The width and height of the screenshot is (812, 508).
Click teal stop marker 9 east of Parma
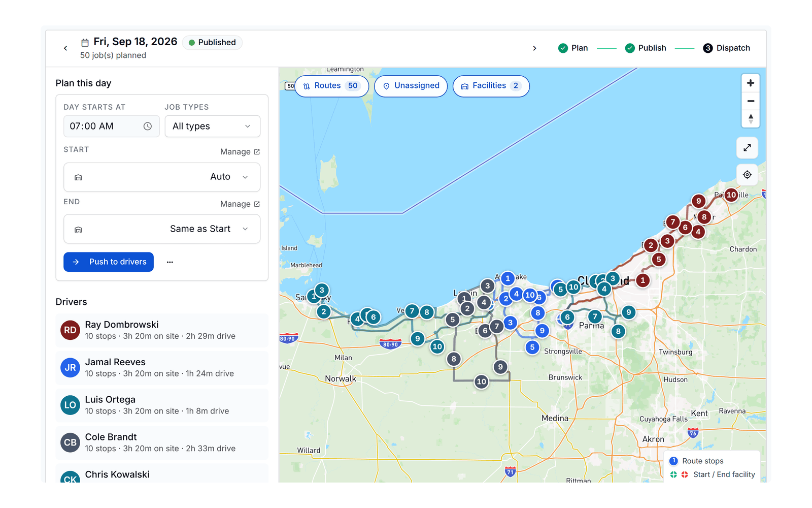click(x=629, y=312)
